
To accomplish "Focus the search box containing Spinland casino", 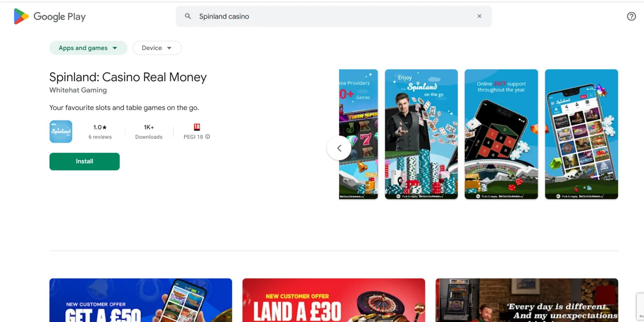I will [x=333, y=16].
